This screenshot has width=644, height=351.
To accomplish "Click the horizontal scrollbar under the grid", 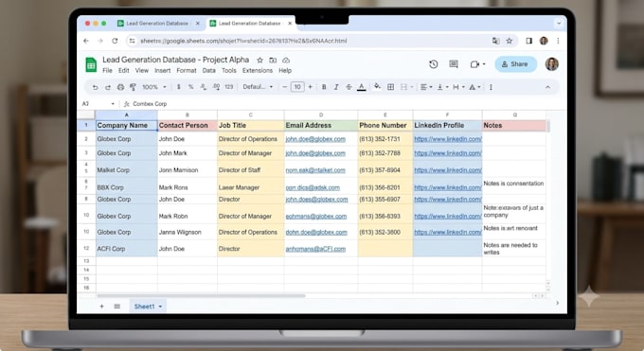I will coord(201,295).
